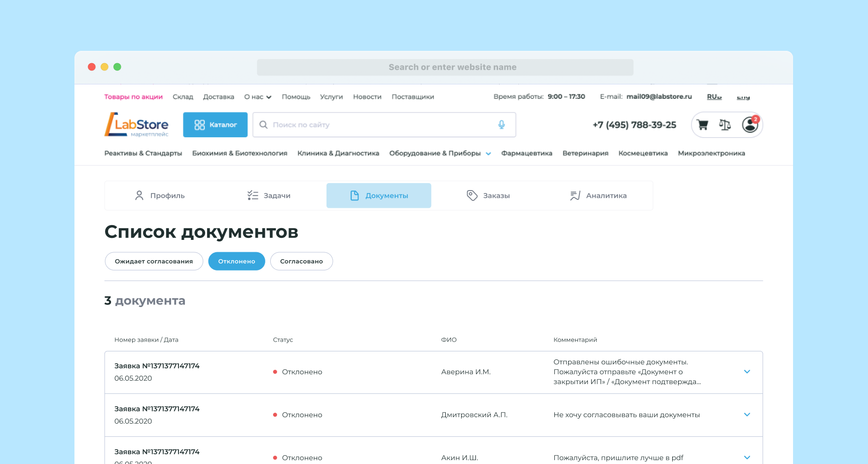Filter documents by Согласовано

pos(301,261)
